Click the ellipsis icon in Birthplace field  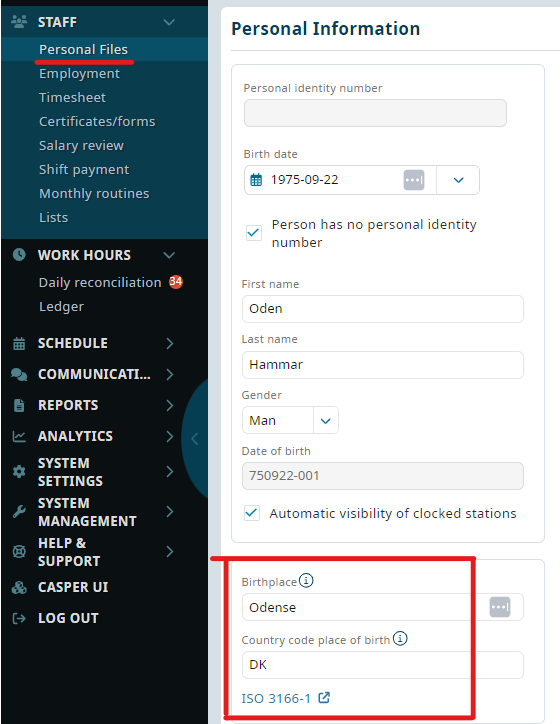(x=500, y=607)
